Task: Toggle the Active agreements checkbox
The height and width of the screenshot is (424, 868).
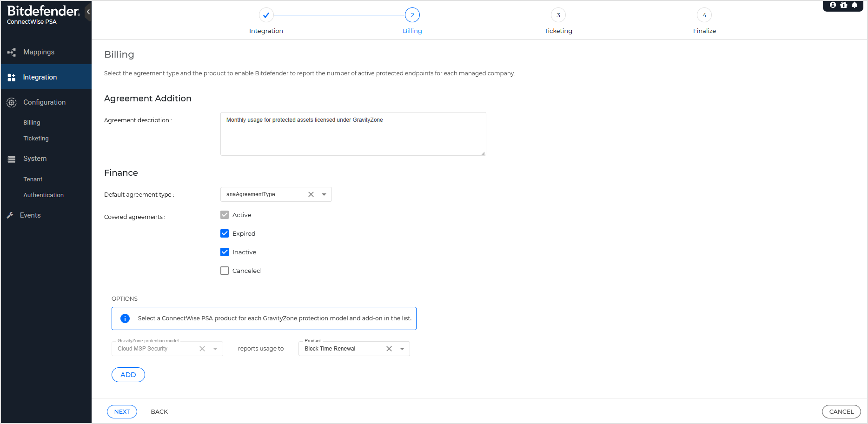Action: click(x=225, y=215)
